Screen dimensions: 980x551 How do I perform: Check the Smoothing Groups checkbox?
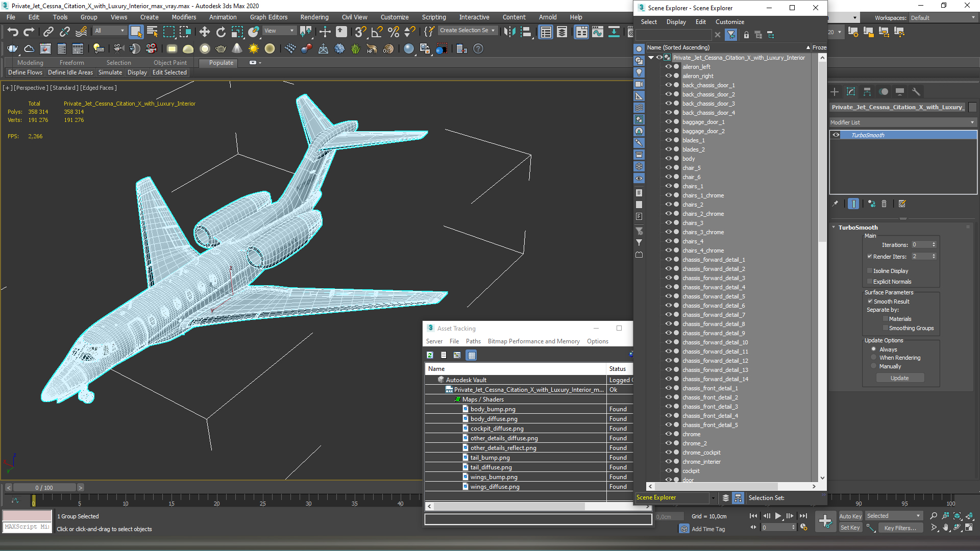click(886, 328)
